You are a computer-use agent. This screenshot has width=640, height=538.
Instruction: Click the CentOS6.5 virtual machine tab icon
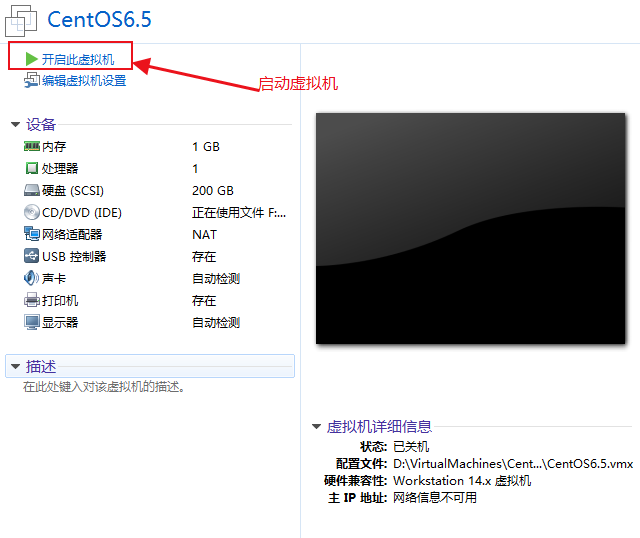coord(20,20)
